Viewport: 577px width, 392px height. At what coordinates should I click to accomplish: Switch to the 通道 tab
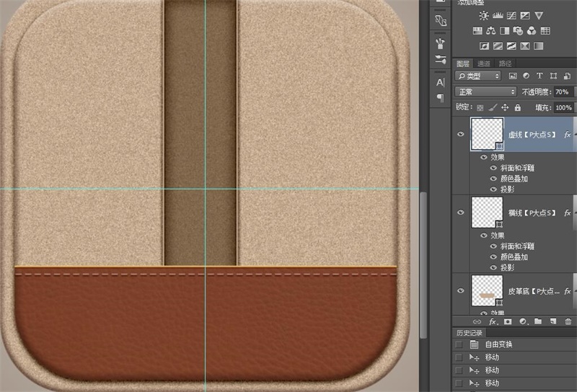click(483, 63)
